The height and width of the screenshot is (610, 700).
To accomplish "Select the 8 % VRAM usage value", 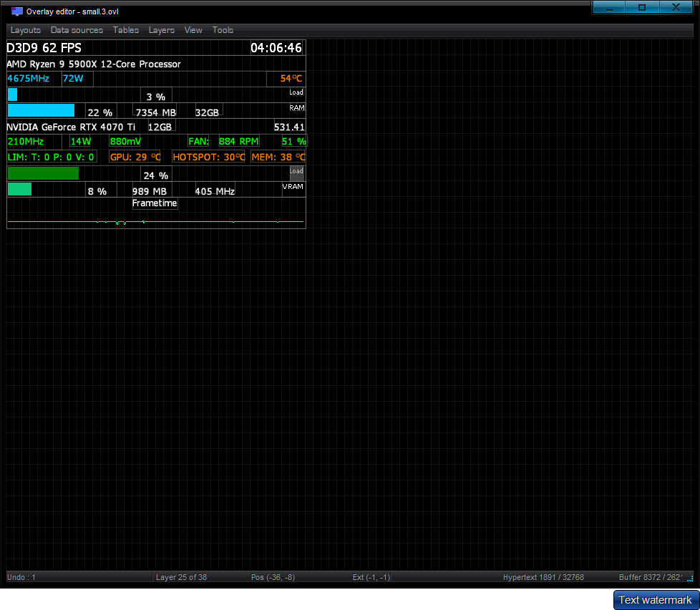I will pos(97,192).
